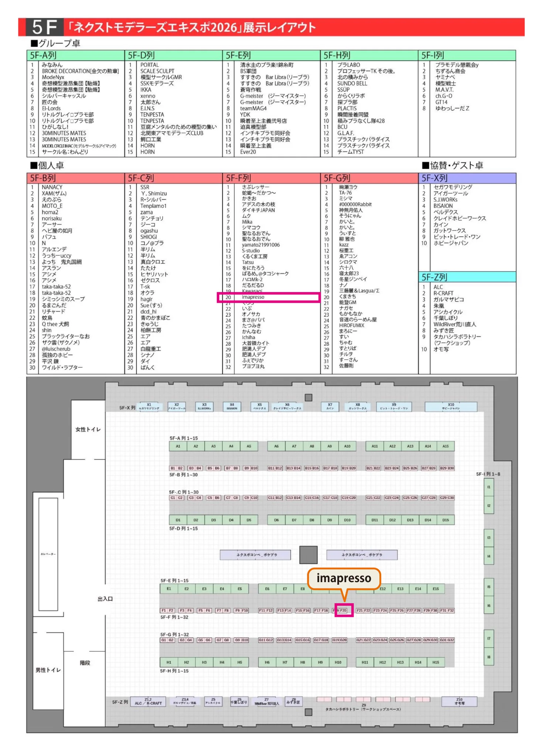Click the 5F-D列 table header
The image size is (535, 756).
[174, 55]
